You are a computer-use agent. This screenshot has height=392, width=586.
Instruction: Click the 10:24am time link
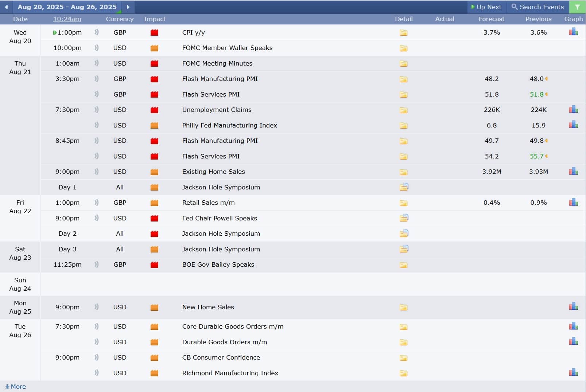click(x=67, y=19)
